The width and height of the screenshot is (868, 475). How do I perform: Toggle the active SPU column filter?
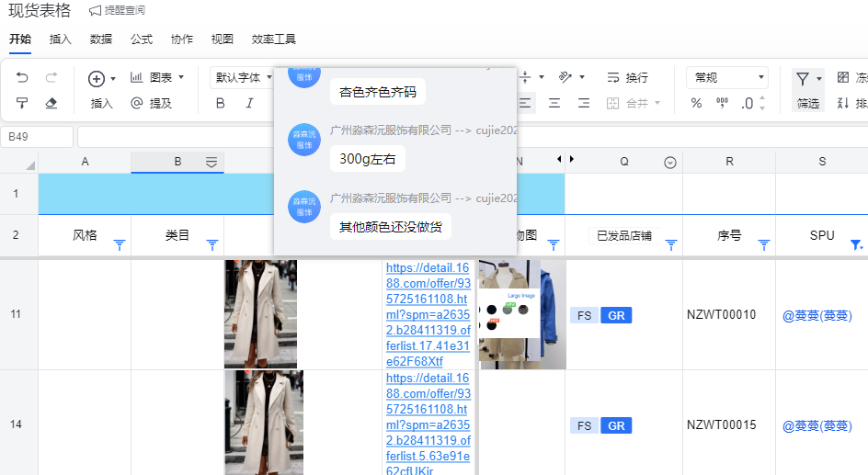click(x=856, y=244)
